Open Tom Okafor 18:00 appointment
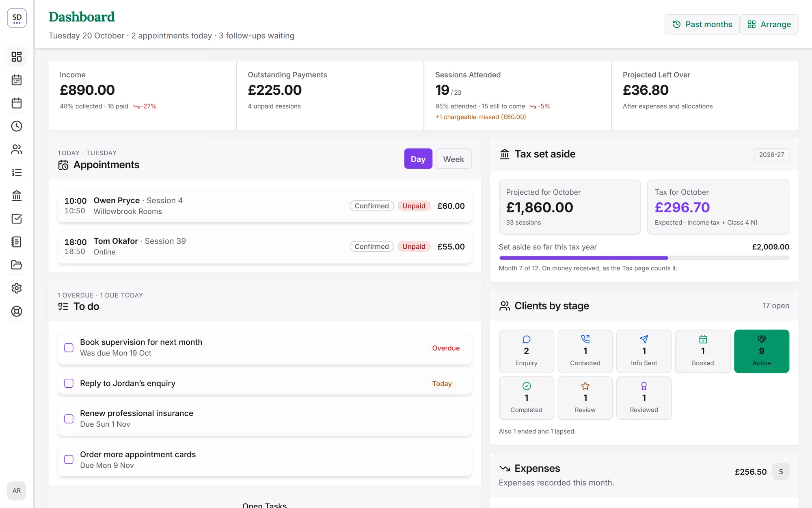Screen dimensions: 812x508 (265, 247)
